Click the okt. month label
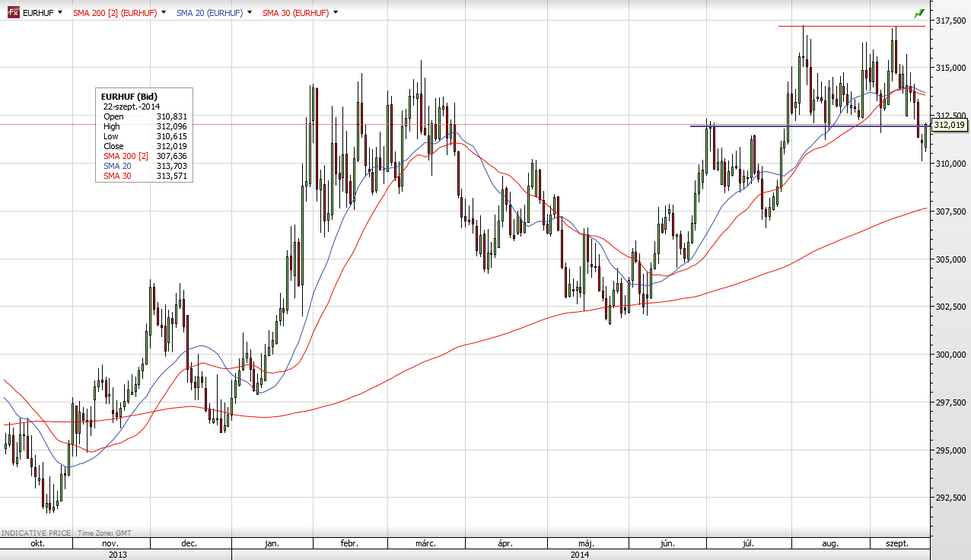Viewport: 971px width, 560px height. (x=37, y=543)
